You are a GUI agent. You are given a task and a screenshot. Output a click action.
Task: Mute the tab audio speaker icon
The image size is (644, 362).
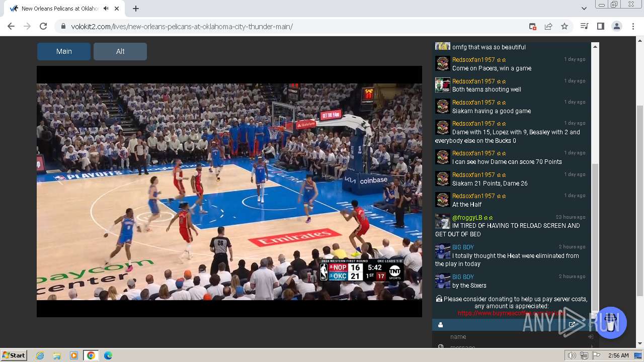[106, 9]
